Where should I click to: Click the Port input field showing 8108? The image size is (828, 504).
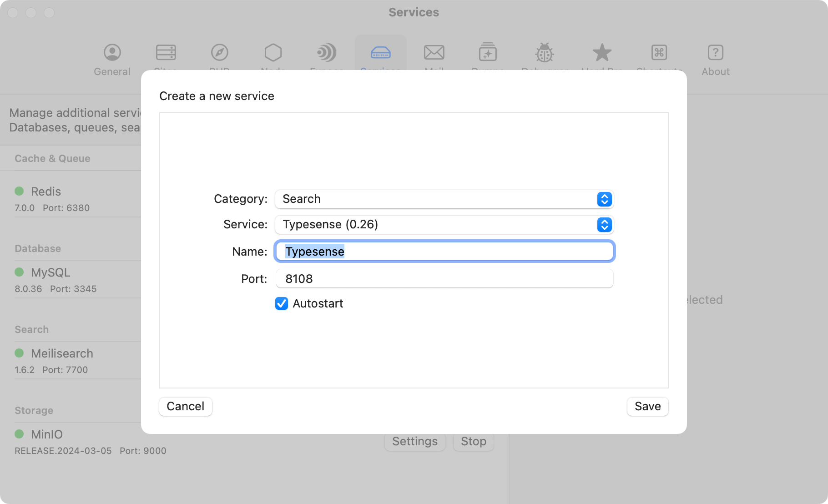tap(444, 278)
